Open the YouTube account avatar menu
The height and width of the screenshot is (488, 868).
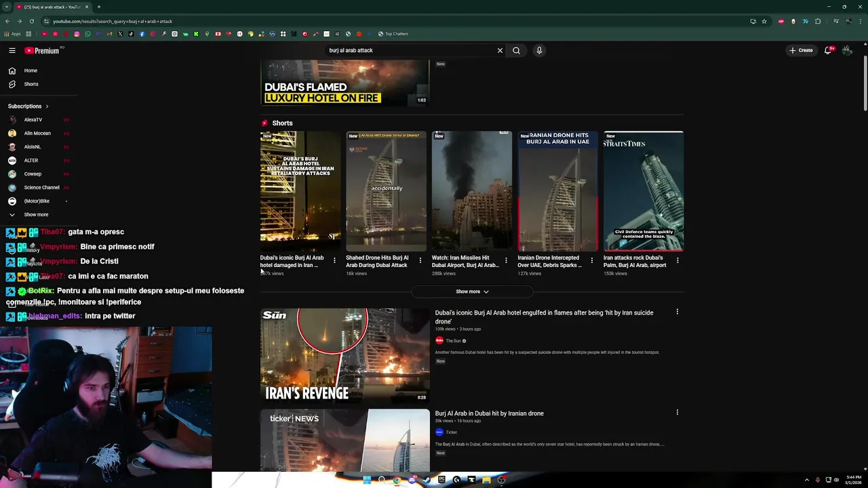(847, 50)
